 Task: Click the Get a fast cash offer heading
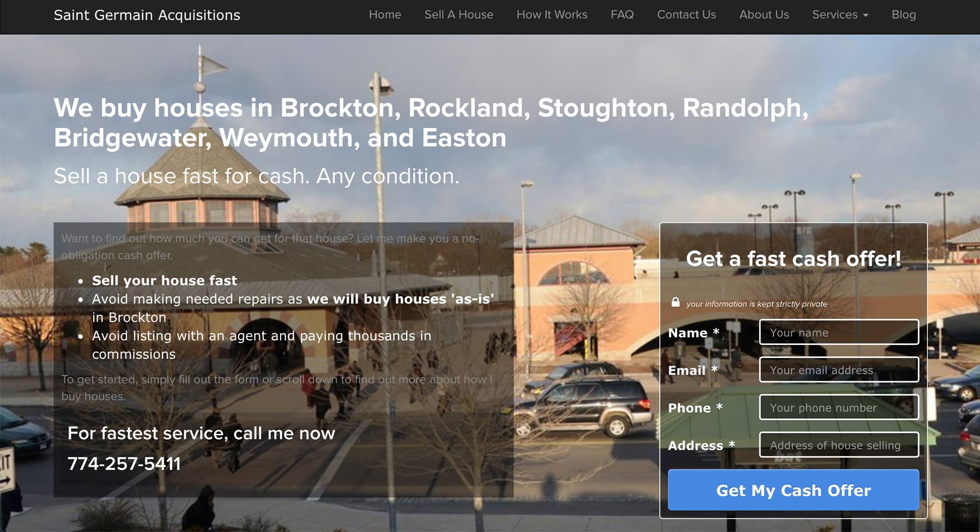793,259
